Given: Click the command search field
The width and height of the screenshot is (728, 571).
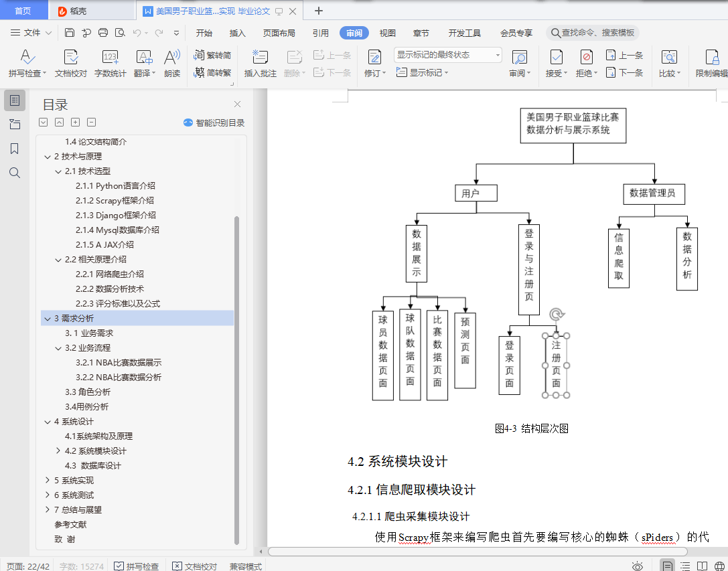Looking at the screenshot, I should [x=593, y=33].
